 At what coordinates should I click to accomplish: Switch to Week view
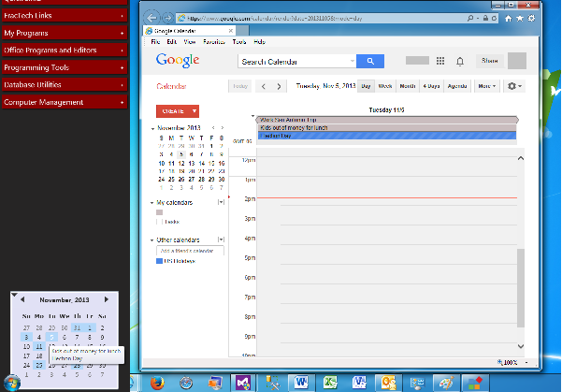coord(385,86)
